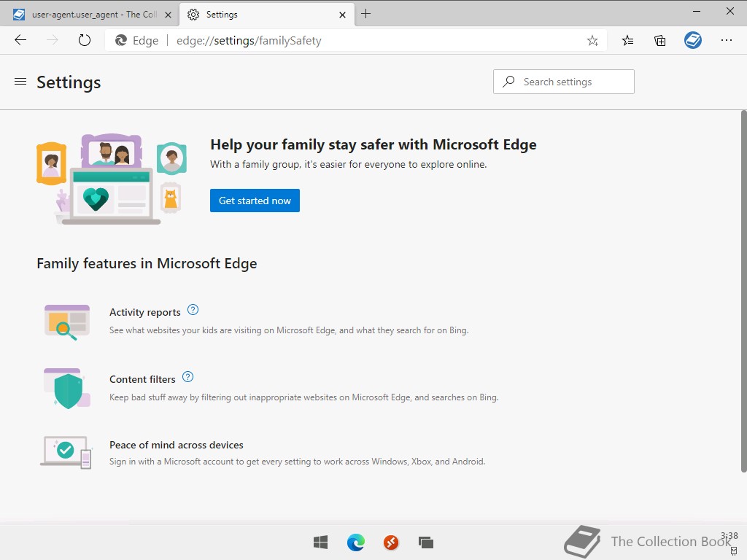
Task: Click the magnifier icon in Search settings
Action: [508, 82]
